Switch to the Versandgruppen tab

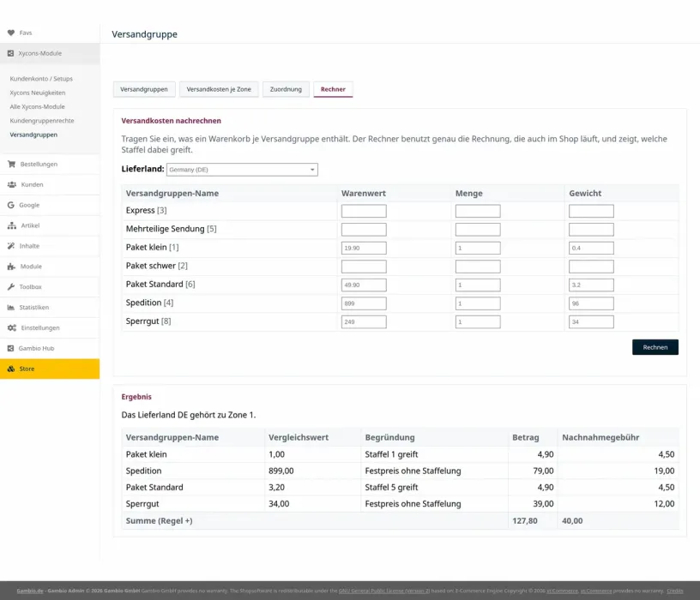click(144, 89)
